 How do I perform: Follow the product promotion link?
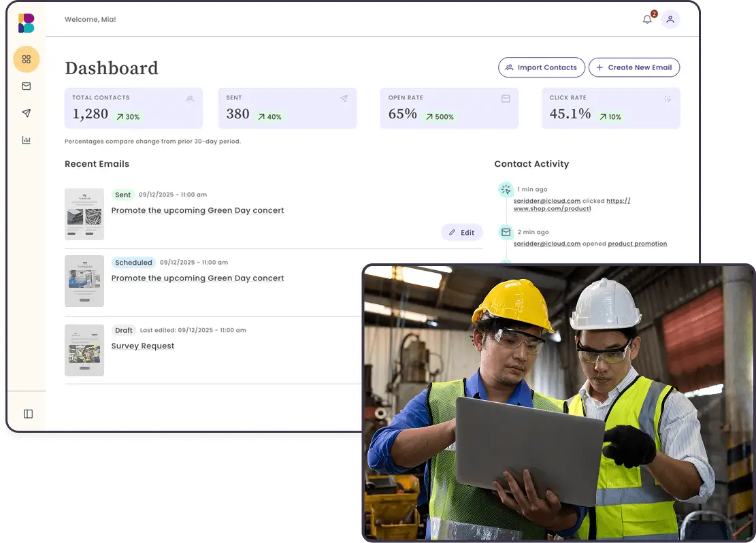click(x=638, y=243)
